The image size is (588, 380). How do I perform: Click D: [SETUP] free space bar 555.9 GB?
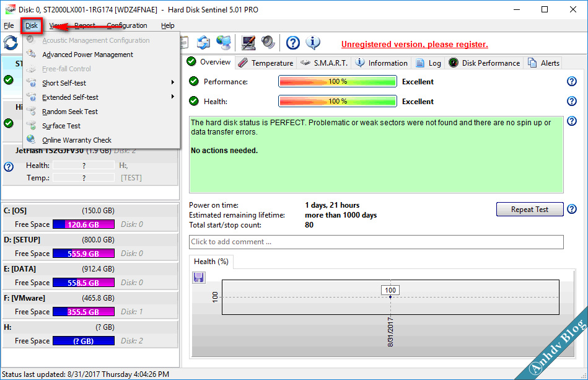click(84, 254)
